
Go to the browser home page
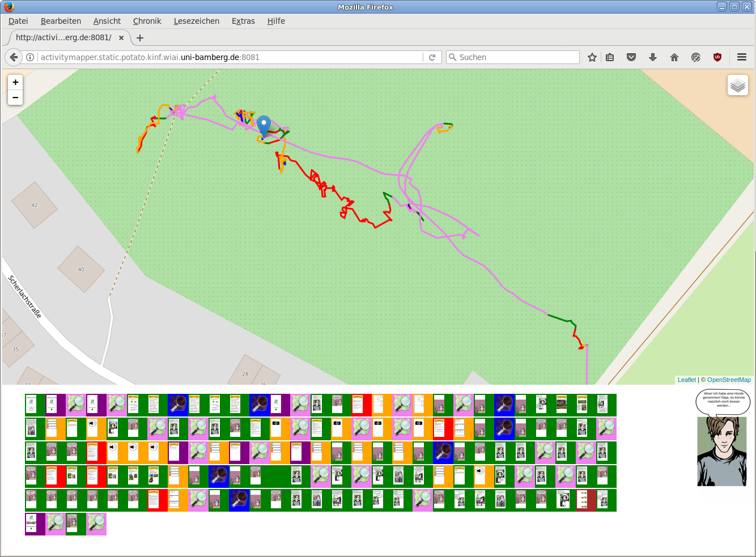pos(674,57)
